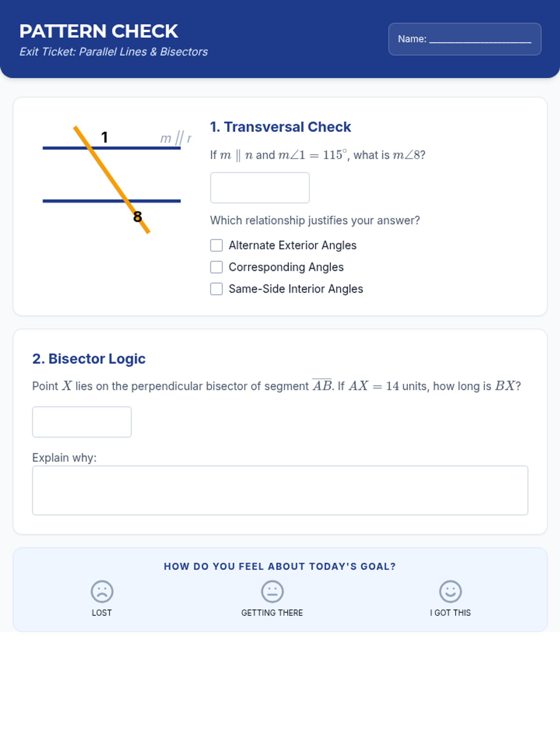Mark the Same-Side Interior Angles checkbox
The image size is (560, 747).
(217, 289)
